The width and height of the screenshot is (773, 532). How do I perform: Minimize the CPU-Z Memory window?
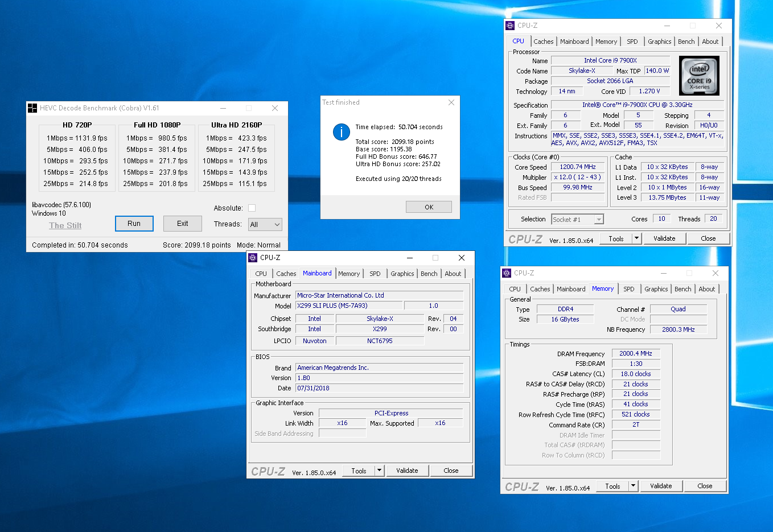(664, 273)
